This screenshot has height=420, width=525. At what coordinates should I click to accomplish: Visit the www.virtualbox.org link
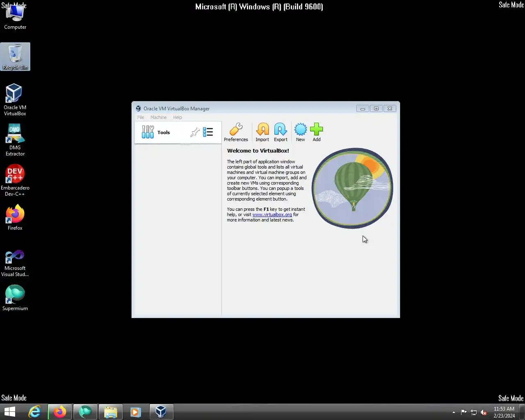click(x=272, y=215)
